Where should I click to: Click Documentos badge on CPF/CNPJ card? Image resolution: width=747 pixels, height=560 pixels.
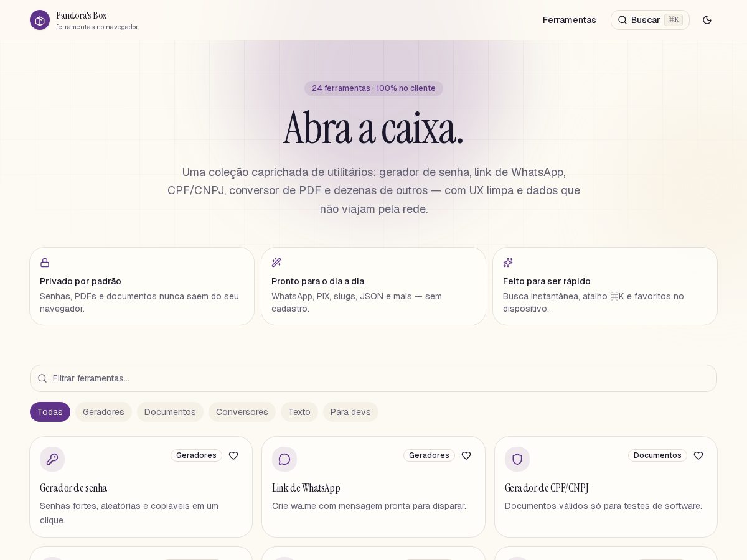tap(657, 455)
